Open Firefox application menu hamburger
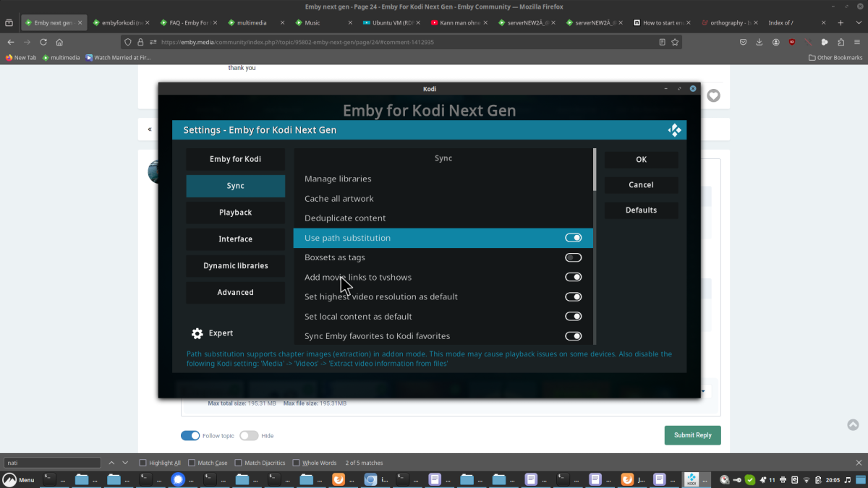Screen dimensions: 868x488 tap(857, 42)
